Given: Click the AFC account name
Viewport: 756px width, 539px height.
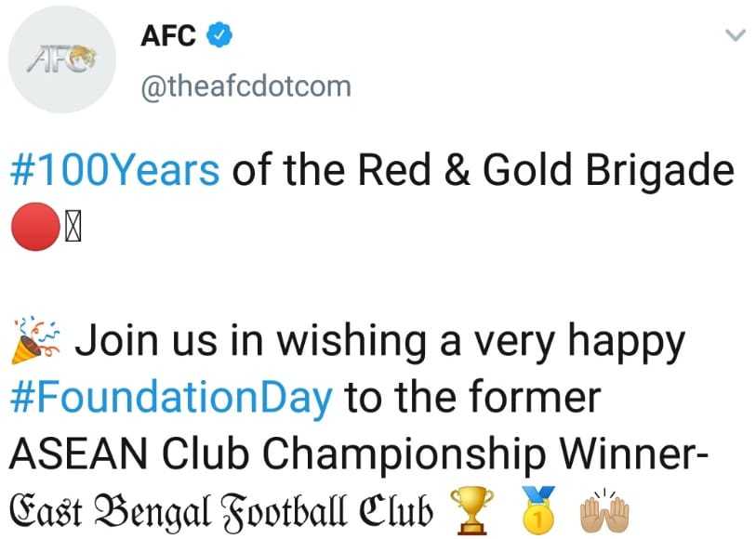Looking at the screenshot, I should [168, 35].
